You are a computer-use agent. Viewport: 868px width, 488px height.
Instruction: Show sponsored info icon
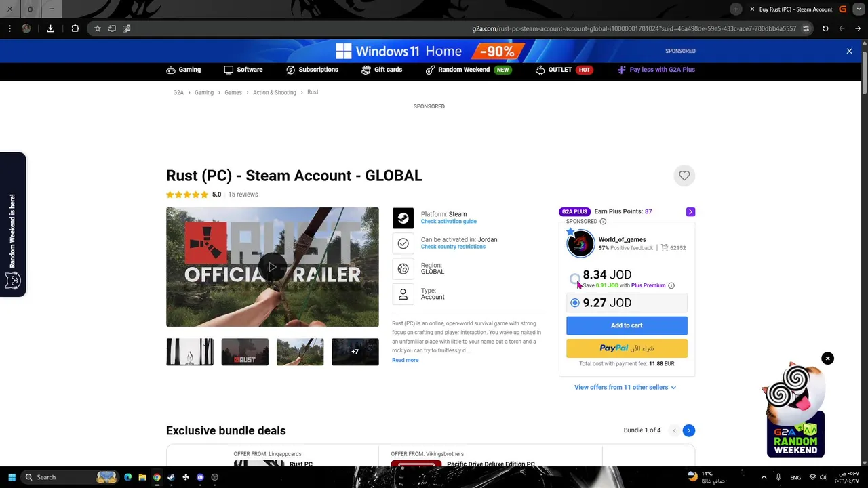tap(603, 222)
